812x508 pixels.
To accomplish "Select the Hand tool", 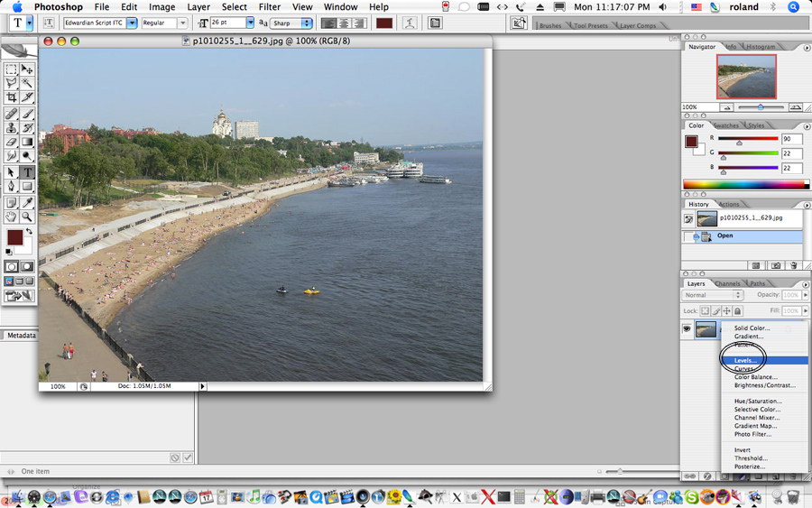I will pyautogui.click(x=11, y=217).
